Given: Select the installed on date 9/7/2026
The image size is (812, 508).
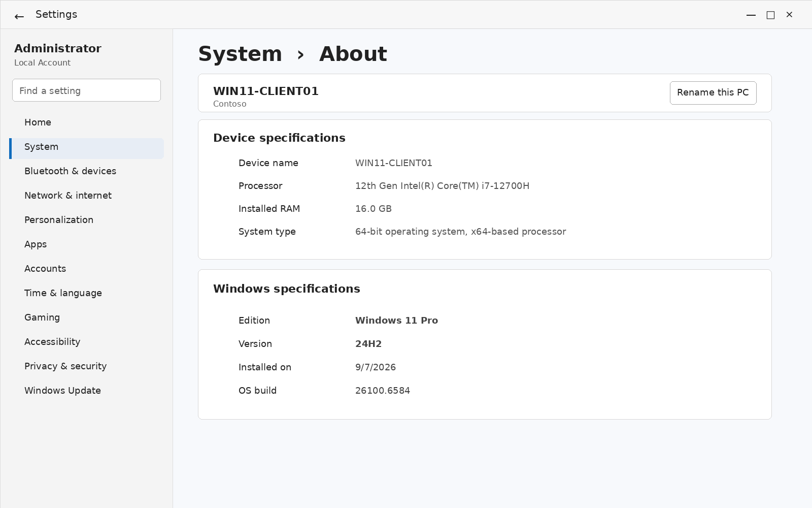Looking at the screenshot, I should tap(376, 367).
